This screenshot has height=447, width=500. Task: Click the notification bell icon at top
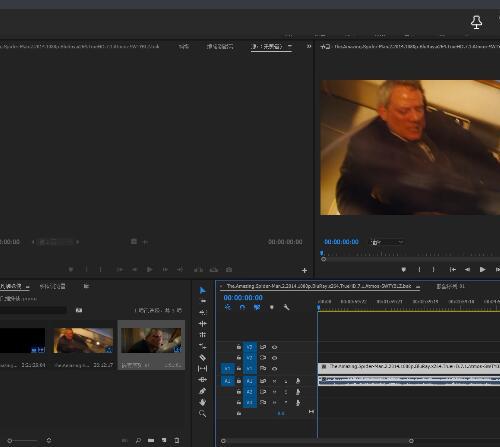(476, 23)
